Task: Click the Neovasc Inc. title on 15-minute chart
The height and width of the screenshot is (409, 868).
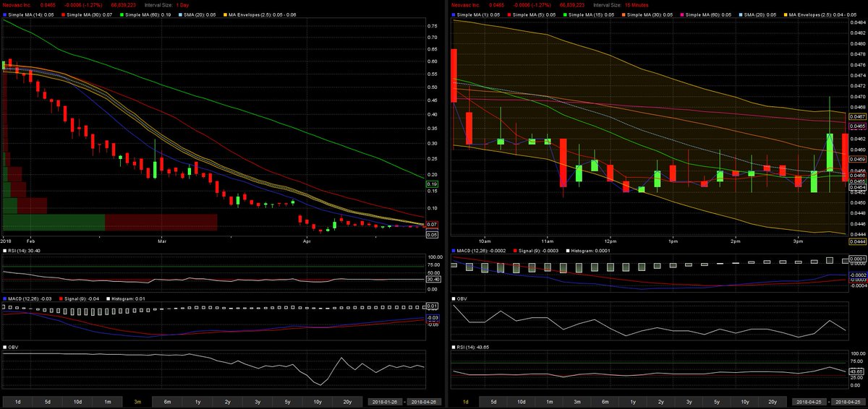Action: coord(466,4)
